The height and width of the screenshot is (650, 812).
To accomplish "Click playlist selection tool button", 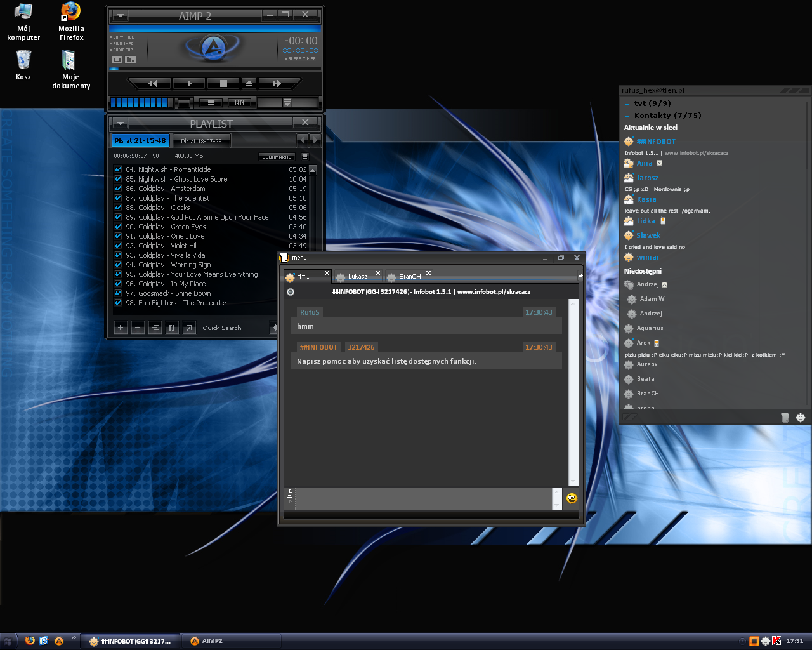I will point(172,328).
